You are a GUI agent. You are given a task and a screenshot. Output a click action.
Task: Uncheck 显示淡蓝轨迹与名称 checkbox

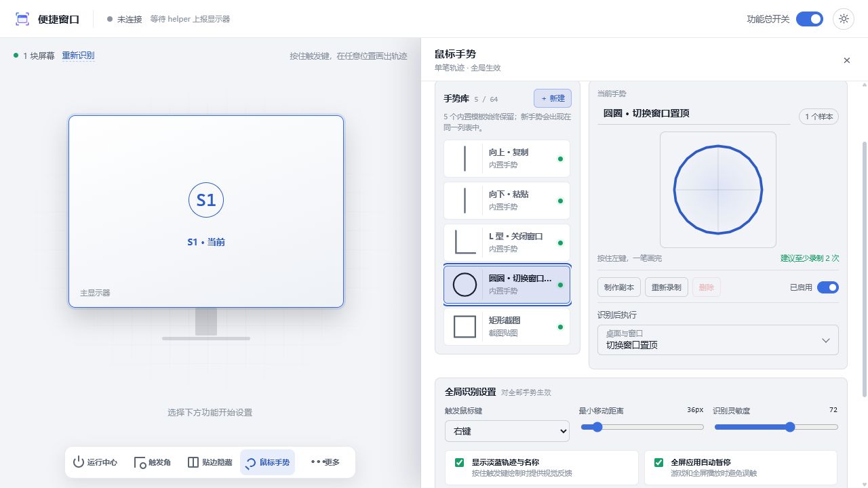point(459,462)
